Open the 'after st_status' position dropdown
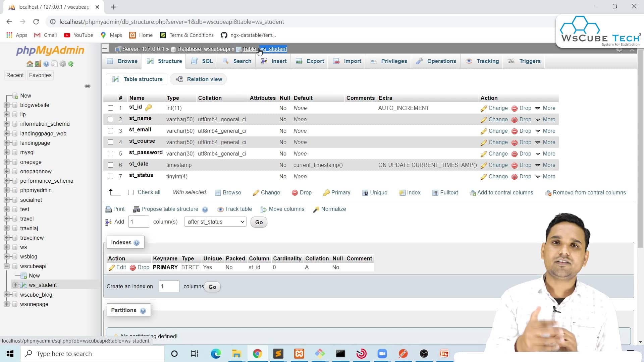This screenshot has height=362, width=644. pos(215,222)
